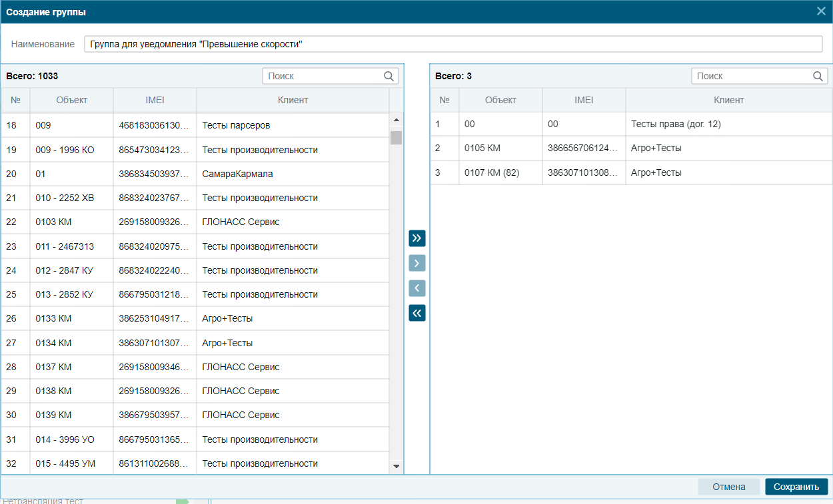833x504 pixels.
Task: Select '0107 КМ (82)' in right list
Action: click(x=631, y=172)
